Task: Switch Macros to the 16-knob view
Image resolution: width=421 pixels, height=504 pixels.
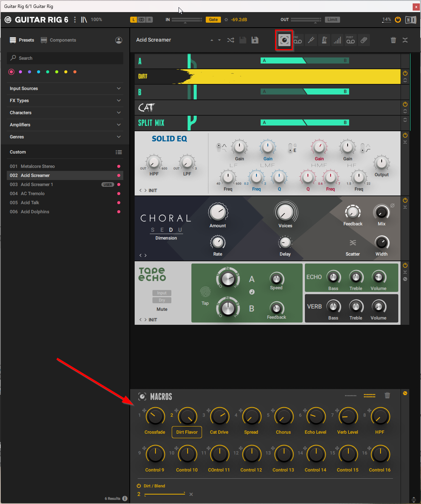Action: tap(370, 395)
